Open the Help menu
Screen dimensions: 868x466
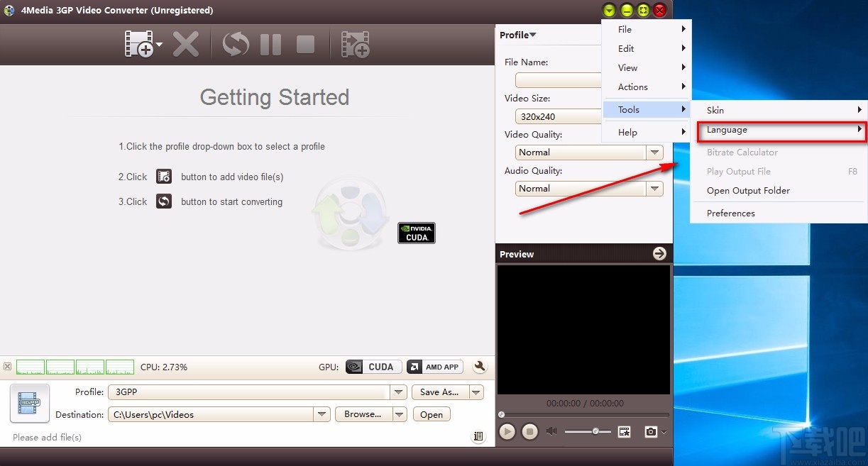coord(647,132)
